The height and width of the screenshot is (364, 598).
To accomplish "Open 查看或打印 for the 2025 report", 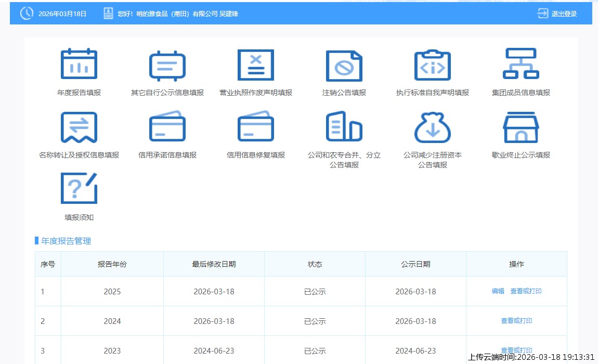I will [526, 291].
